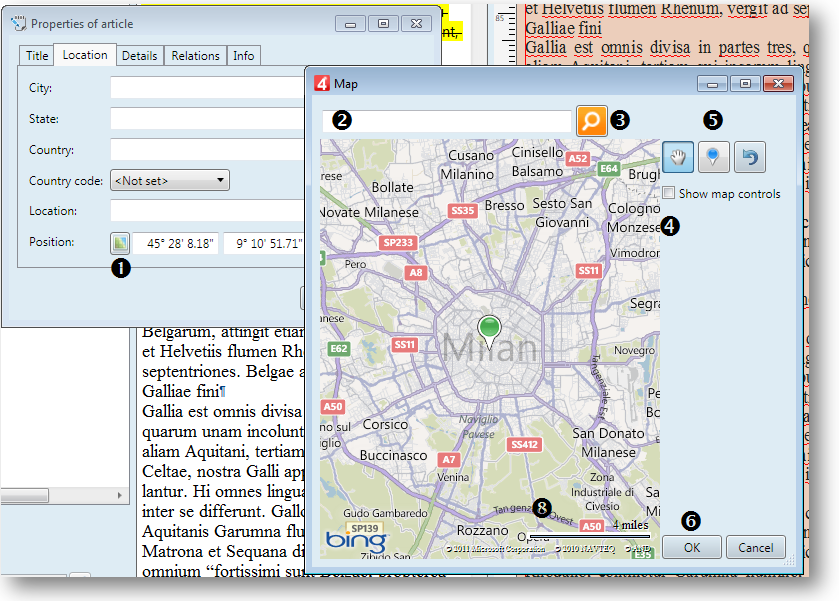This screenshot has height=601, width=839.
Task: Click the undo arrow icon in Map
Action: tap(750, 157)
